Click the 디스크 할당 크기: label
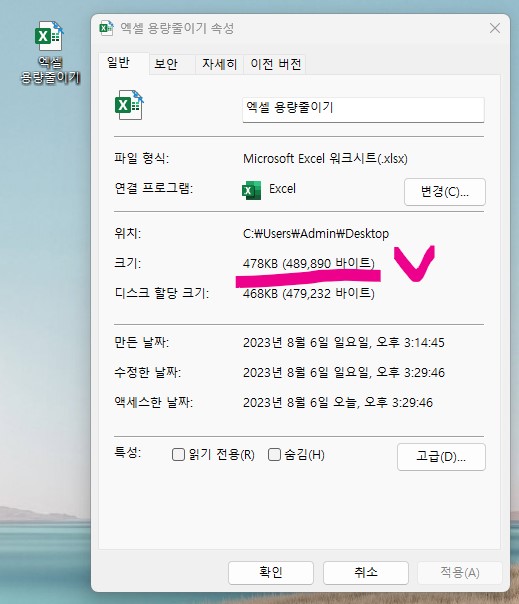This screenshot has width=519, height=604. [x=161, y=293]
